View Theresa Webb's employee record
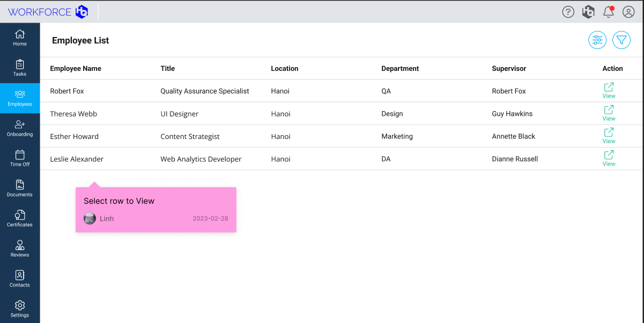 coord(609,113)
